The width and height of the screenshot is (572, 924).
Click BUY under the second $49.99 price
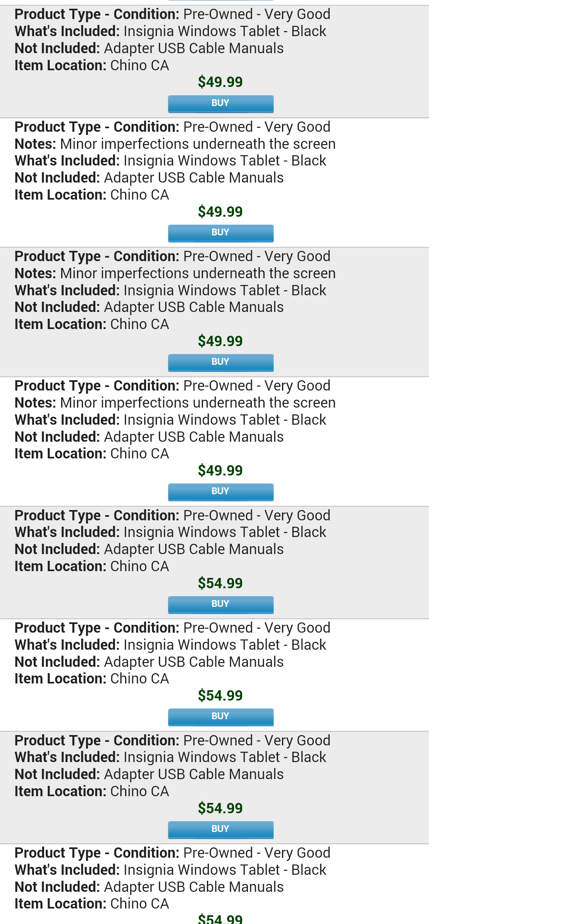coord(220,233)
